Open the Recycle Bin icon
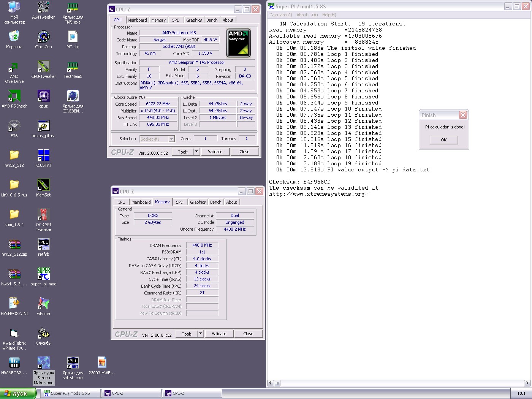This screenshot has width=532, height=399. pyautogui.click(x=14, y=37)
